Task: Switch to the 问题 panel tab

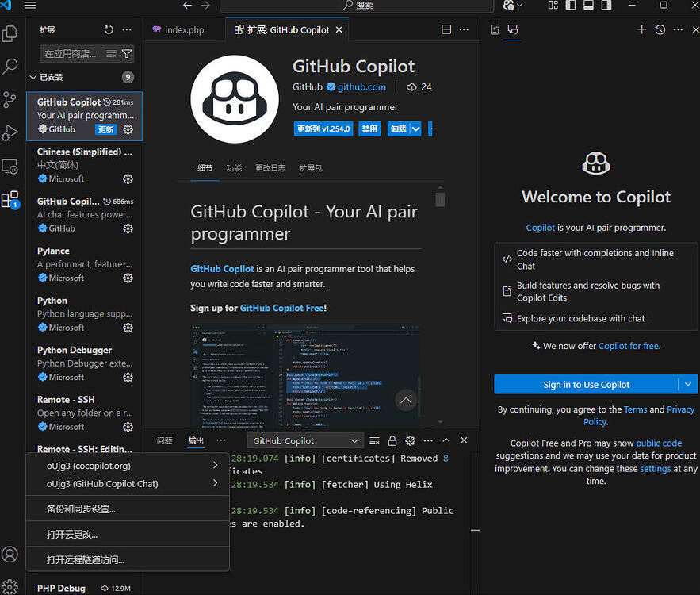Action: coord(164,441)
